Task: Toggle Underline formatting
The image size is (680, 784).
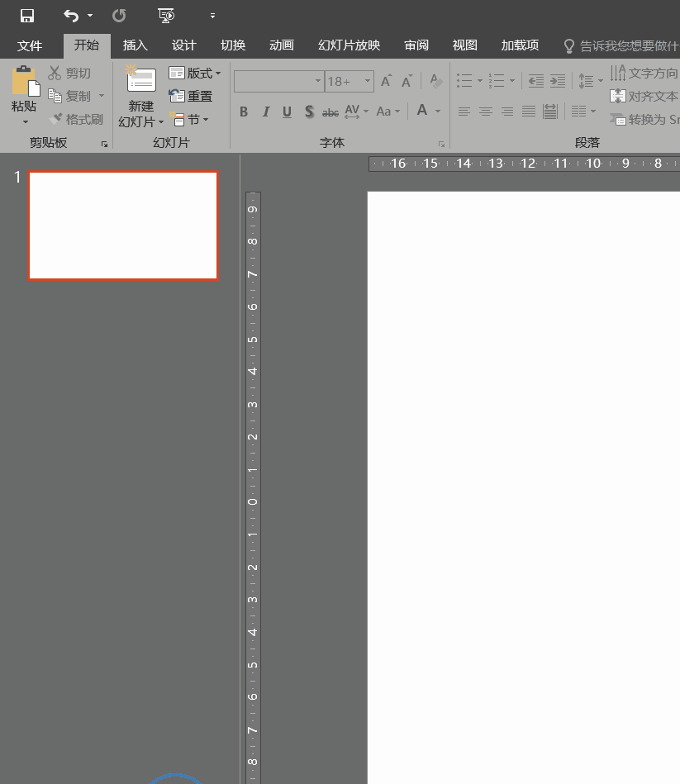Action: click(287, 112)
